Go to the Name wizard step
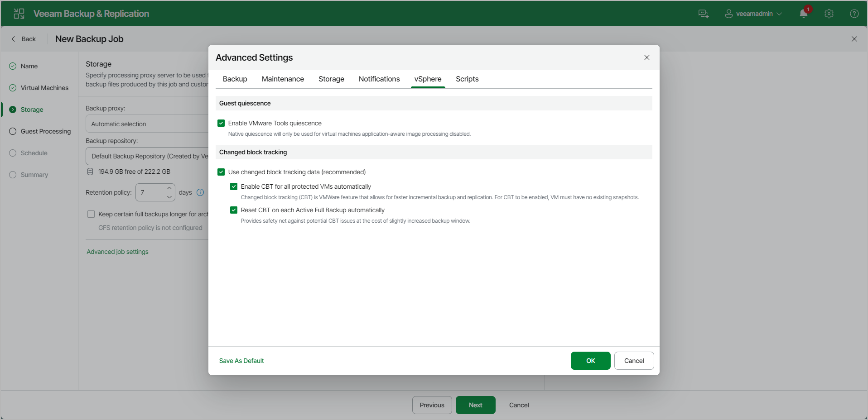Screen dimensions: 868x420 tap(29, 66)
